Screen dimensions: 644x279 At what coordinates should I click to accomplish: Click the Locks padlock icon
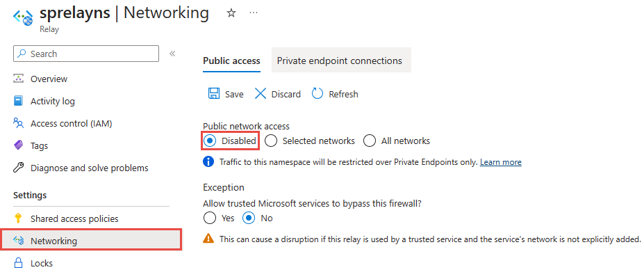click(x=19, y=263)
